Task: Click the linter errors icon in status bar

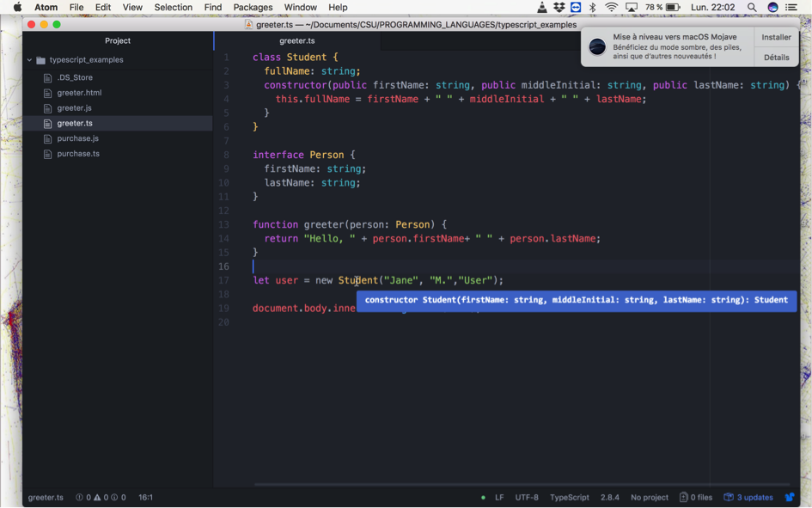Action: click(x=79, y=497)
